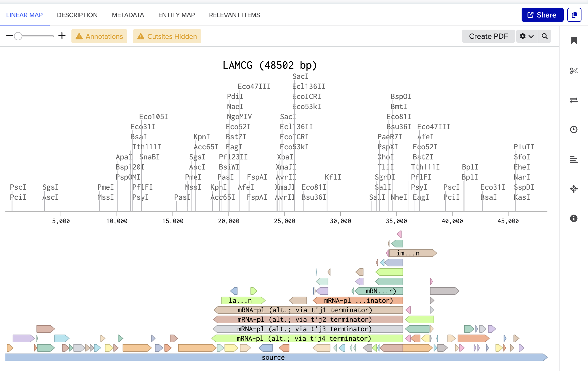Open the history clock icon
Viewport: 588px width, 371px height.
tap(574, 129)
